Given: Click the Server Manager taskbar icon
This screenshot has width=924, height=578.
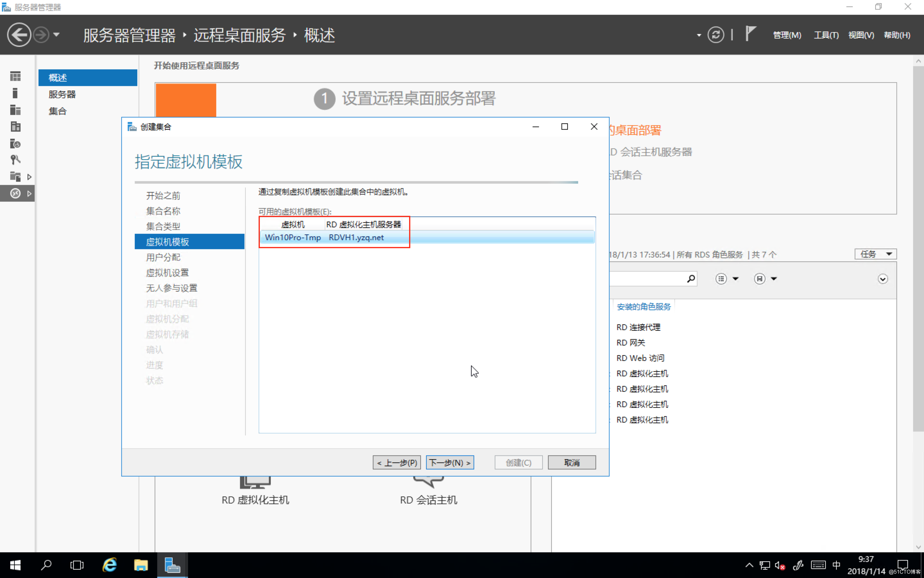Looking at the screenshot, I should click(x=172, y=565).
